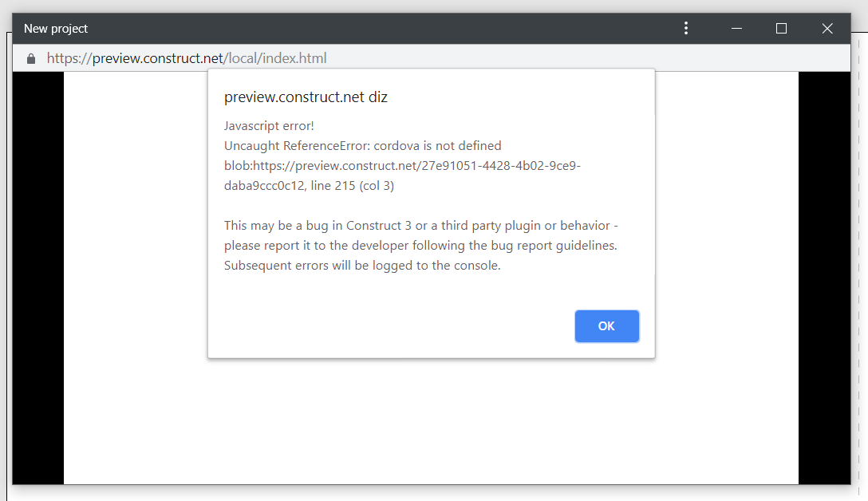
Task: Maximize the New project preview window
Action: 781,28
